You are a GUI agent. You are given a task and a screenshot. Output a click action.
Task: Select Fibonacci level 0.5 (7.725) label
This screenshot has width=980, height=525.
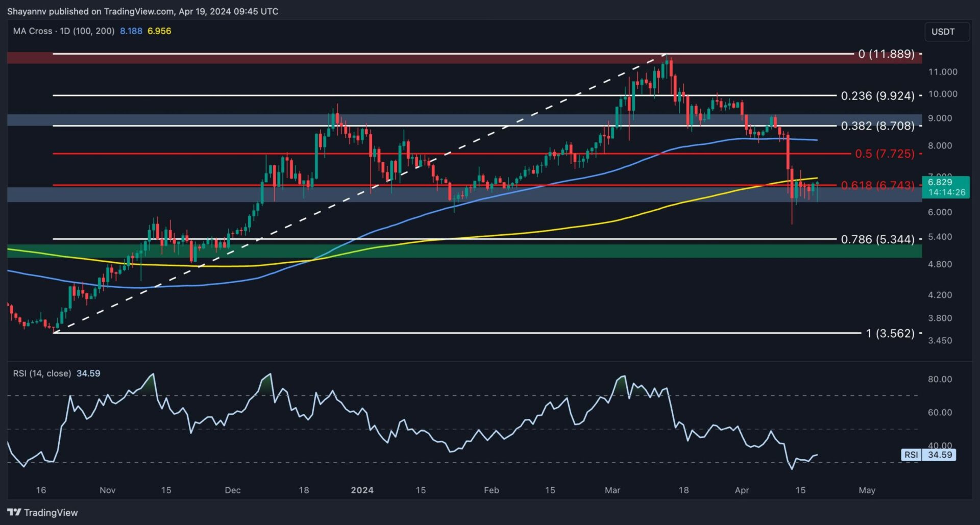tap(885, 154)
